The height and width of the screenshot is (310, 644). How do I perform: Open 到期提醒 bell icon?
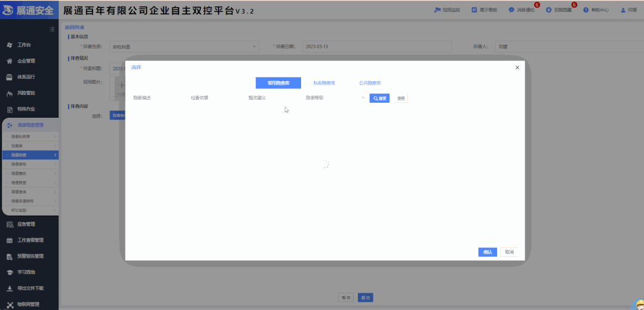(x=548, y=10)
